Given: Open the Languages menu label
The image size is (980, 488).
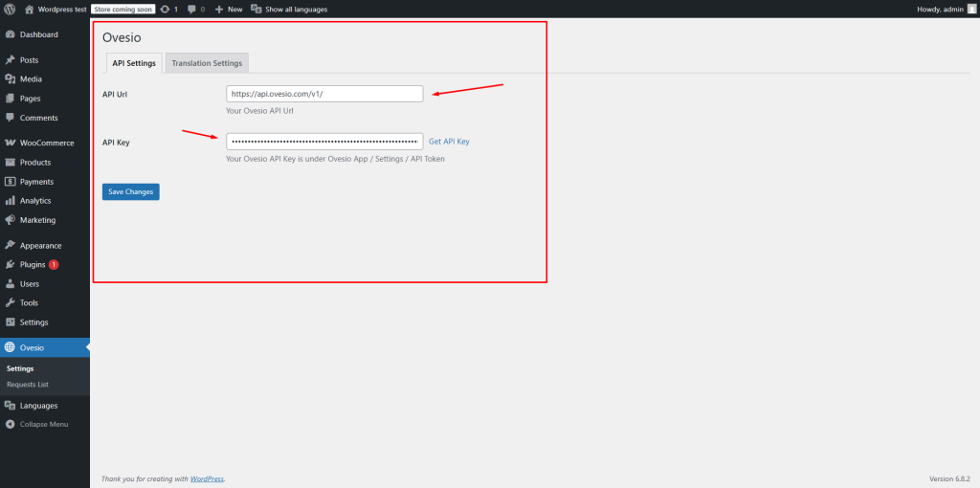Looking at the screenshot, I should coord(38,406).
